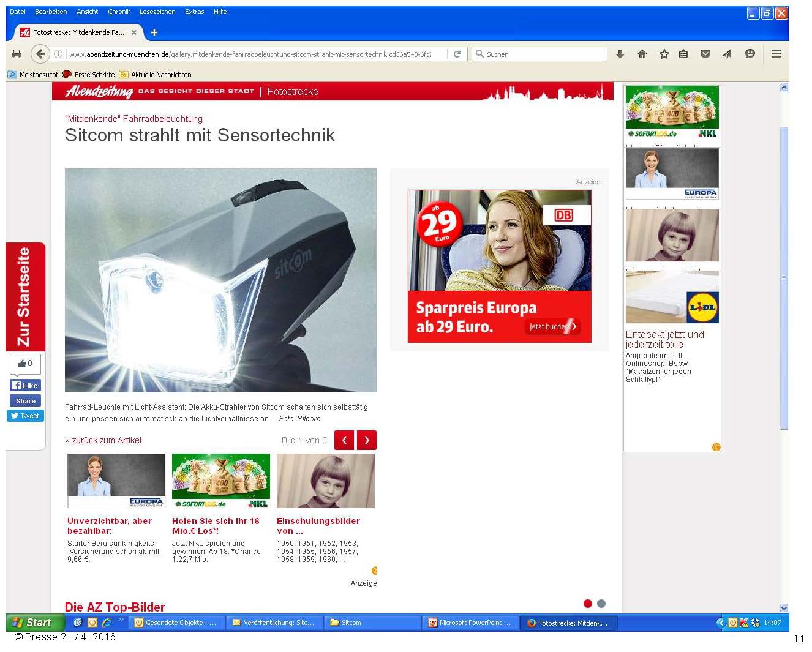Screen dimensions: 812x652
Task: Go back with the back arrow button
Action: tap(40, 54)
